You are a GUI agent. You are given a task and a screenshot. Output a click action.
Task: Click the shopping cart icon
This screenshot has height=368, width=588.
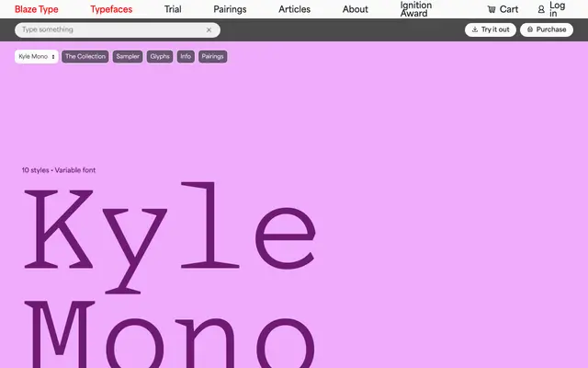coord(492,9)
